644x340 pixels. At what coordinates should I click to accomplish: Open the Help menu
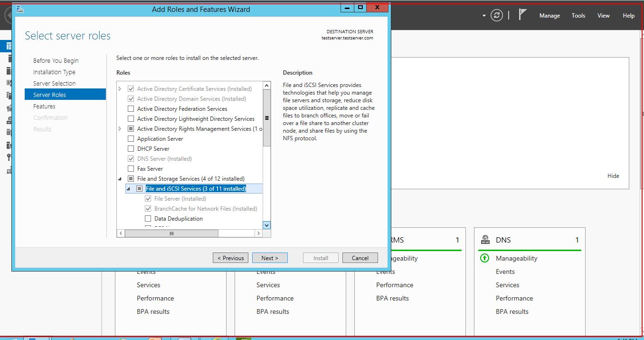coord(628,16)
